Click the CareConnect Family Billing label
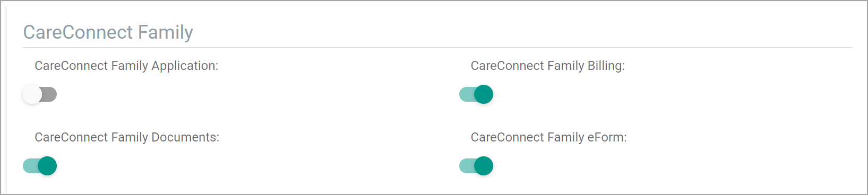868x195 pixels. coord(548,66)
